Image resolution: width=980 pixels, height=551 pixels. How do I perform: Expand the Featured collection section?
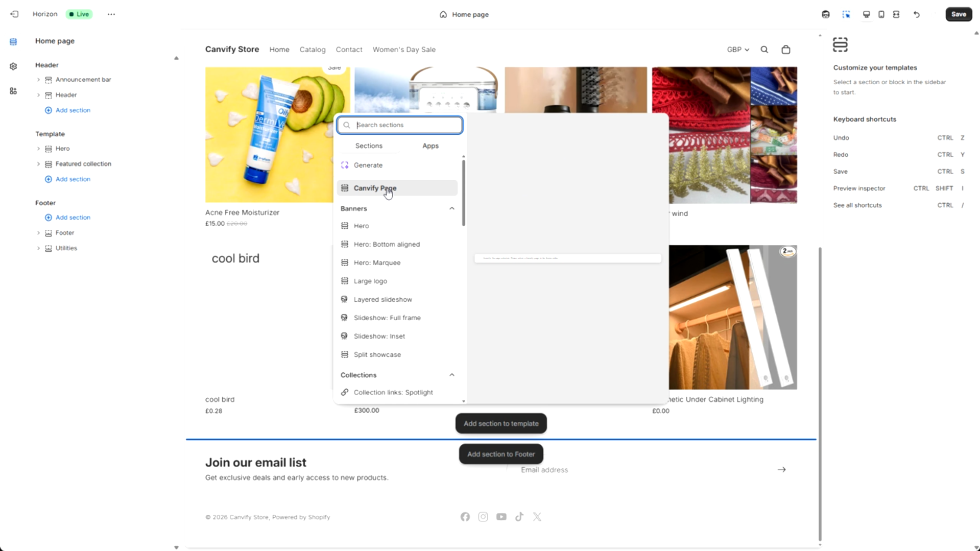[x=38, y=164]
